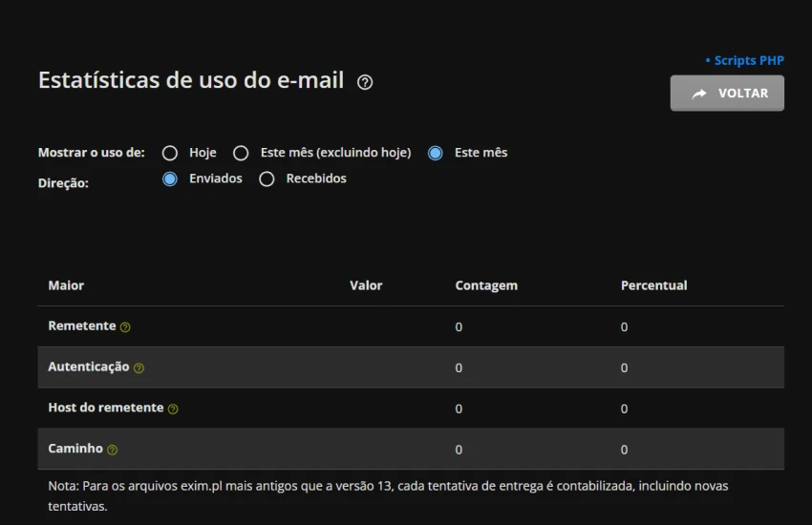Image resolution: width=812 pixels, height=525 pixels.
Task: Select Este mês (excluindo hoje) option
Action: point(241,153)
